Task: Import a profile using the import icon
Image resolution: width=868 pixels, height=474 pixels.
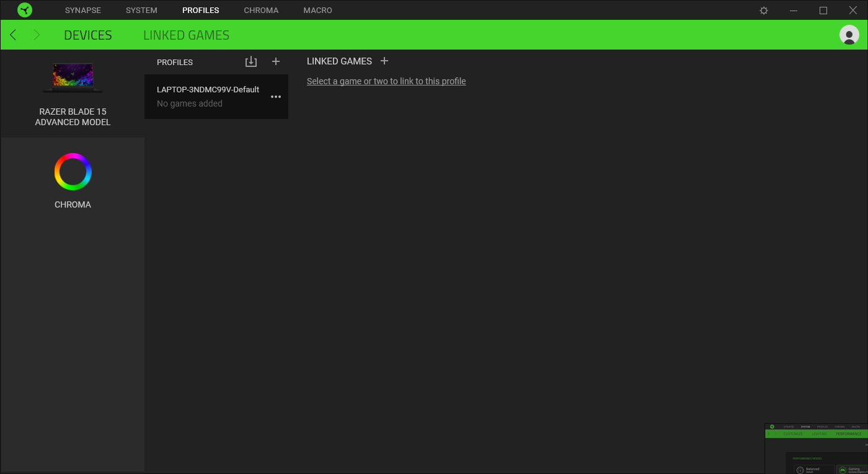Action: (x=251, y=61)
